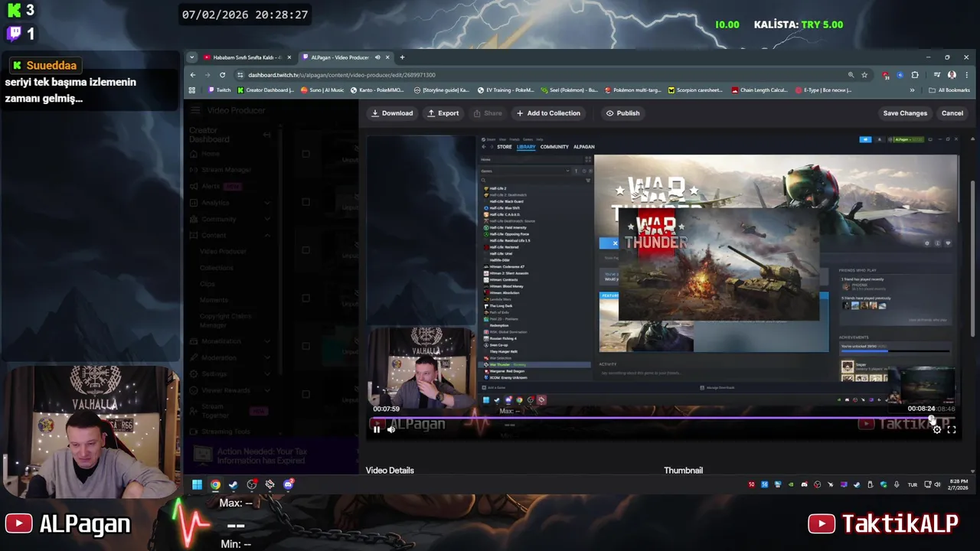Image resolution: width=980 pixels, height=551 pixels.
Task: Expand the bookmarks overflow chevron
Action: click(x=912, y=90)
